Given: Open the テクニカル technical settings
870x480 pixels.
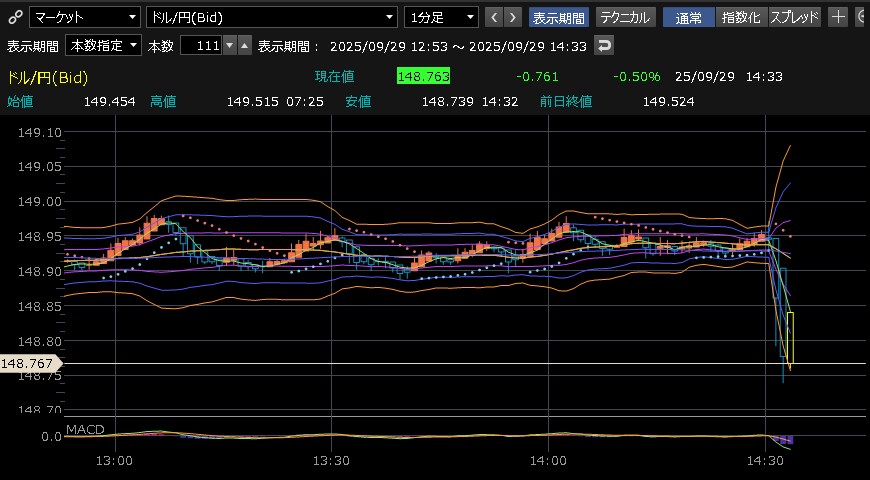Looking at the screenshot, I should pos(625,17).
